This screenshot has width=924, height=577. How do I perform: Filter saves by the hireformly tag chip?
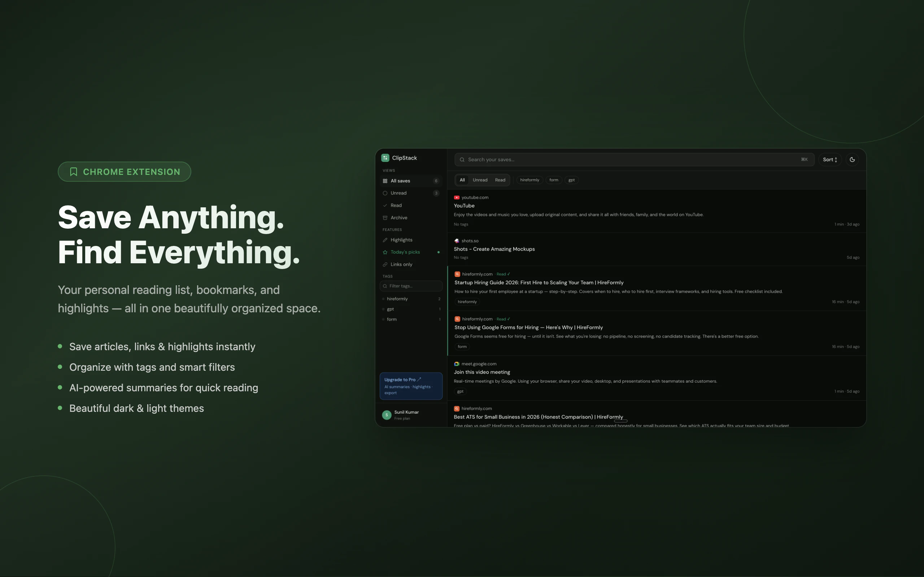pos(529,180)
